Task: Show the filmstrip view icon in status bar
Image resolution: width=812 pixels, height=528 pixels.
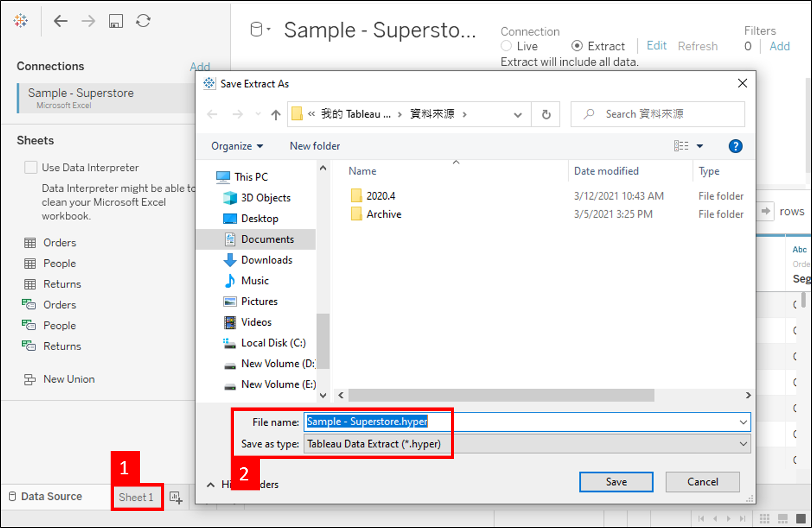Action: click(783, 519)
